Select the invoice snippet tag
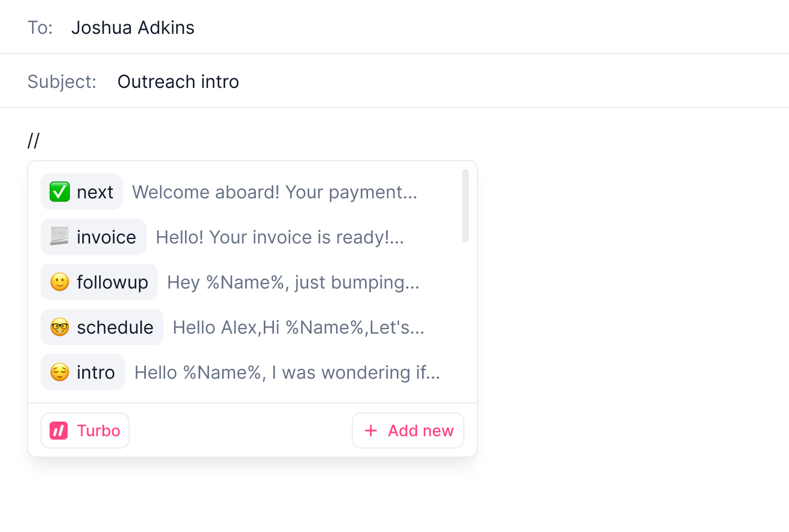The width and height of the screenshot is (789, 532). (x=94, y=237)
